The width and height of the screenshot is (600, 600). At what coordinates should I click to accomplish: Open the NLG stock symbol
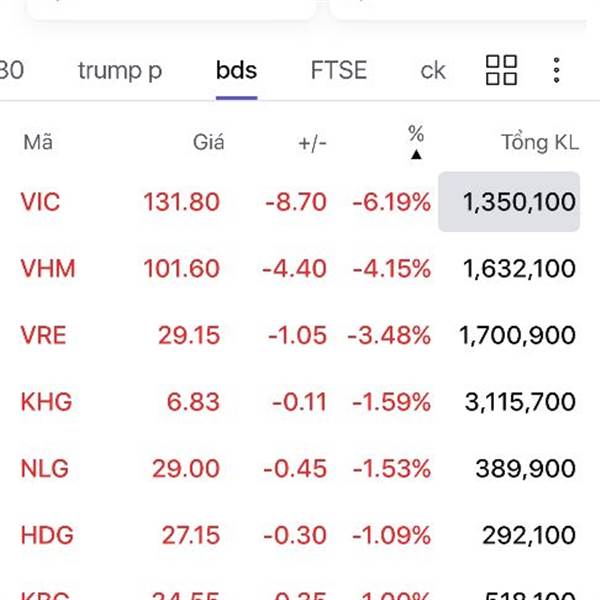point(43,468)
